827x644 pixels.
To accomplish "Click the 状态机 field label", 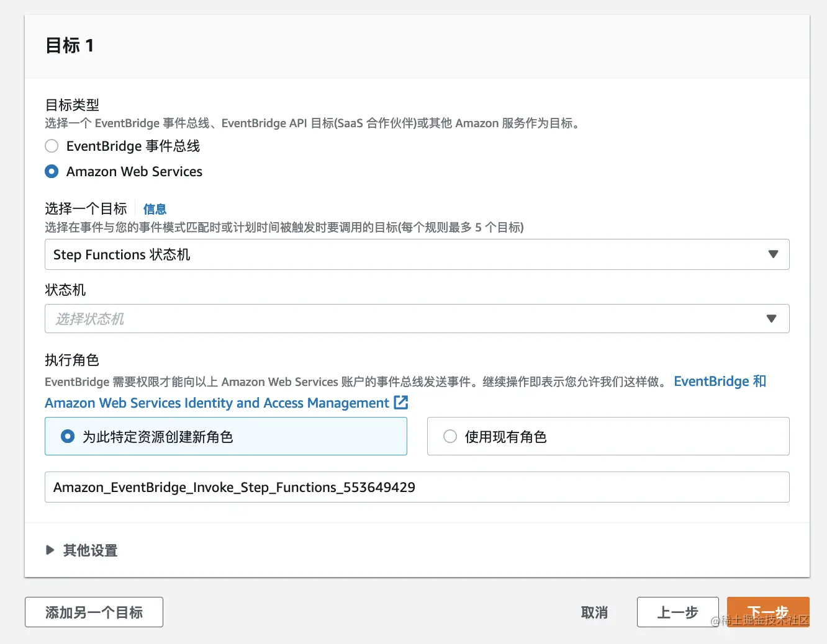I will click(65, 290).
